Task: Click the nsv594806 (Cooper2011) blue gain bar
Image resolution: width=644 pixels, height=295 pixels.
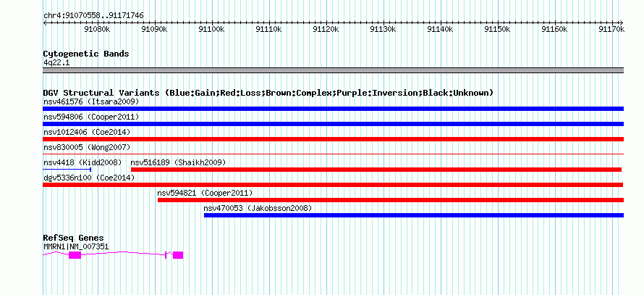Action: (333, 124)
